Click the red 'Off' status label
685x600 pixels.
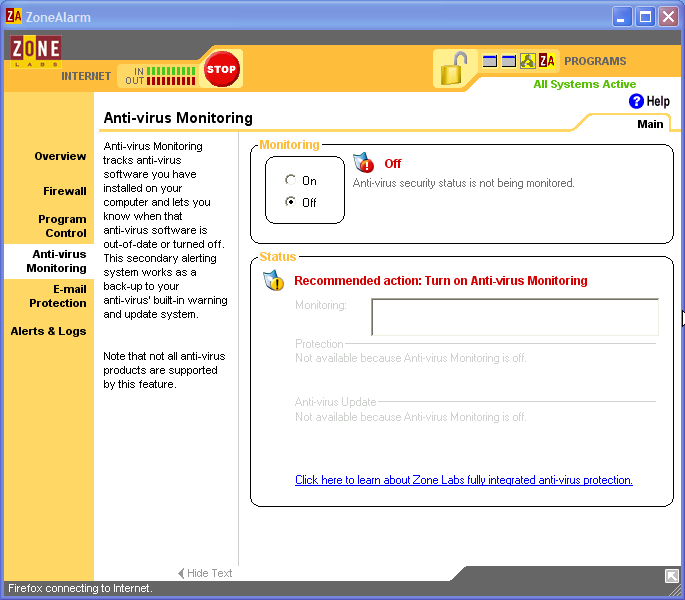pos(393,163)
